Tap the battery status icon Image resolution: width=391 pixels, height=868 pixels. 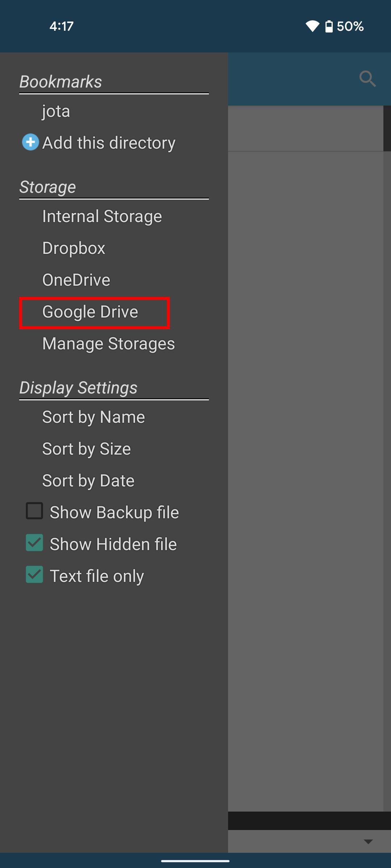(x=329, y=26)
